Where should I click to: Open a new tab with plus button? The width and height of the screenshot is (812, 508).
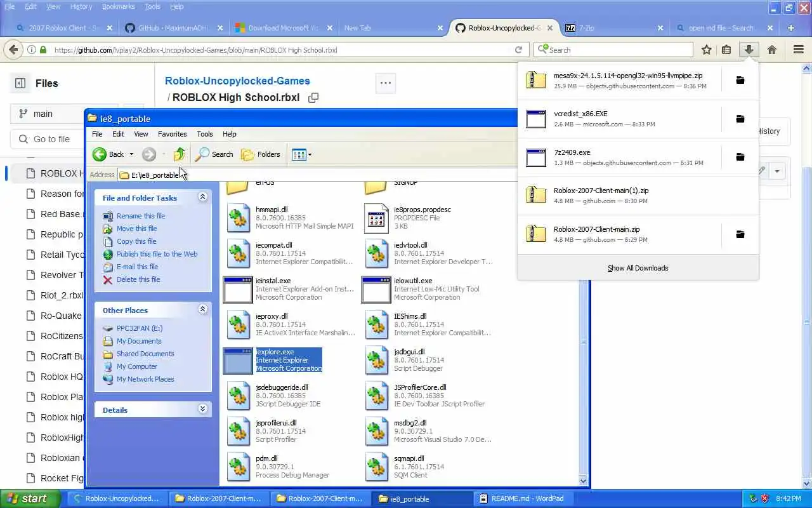[790, 28]
